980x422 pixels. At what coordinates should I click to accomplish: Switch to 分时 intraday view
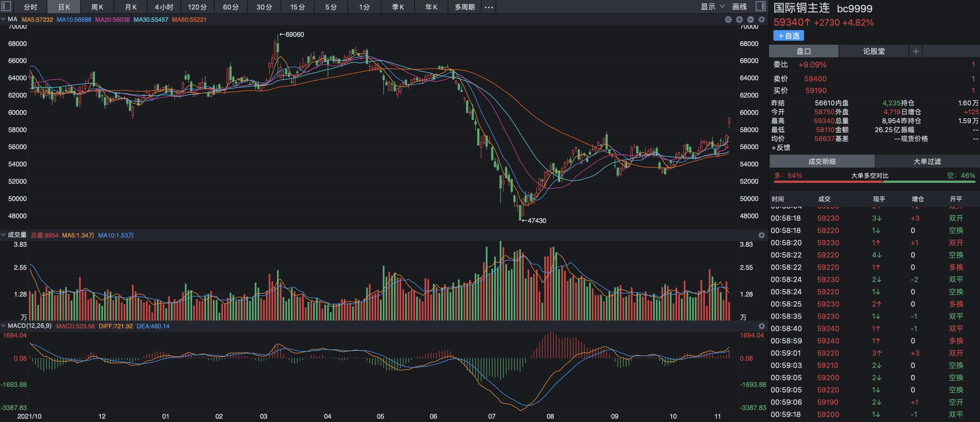(30, 7)
